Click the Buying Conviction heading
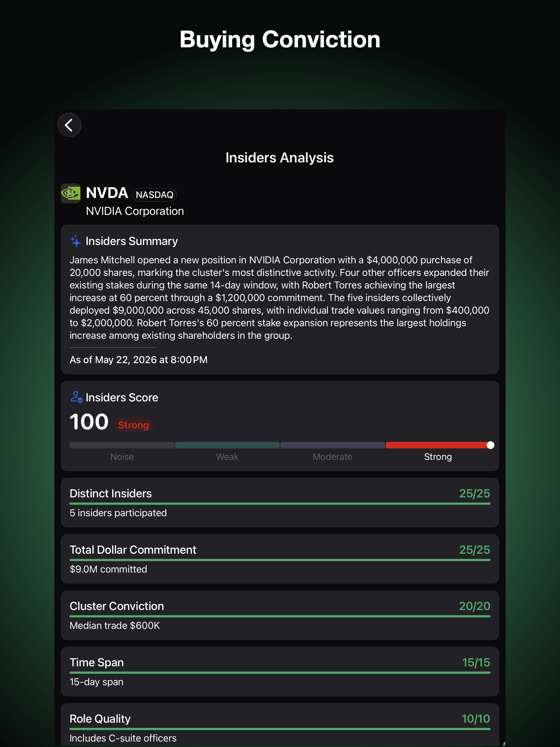 point(280,40)
